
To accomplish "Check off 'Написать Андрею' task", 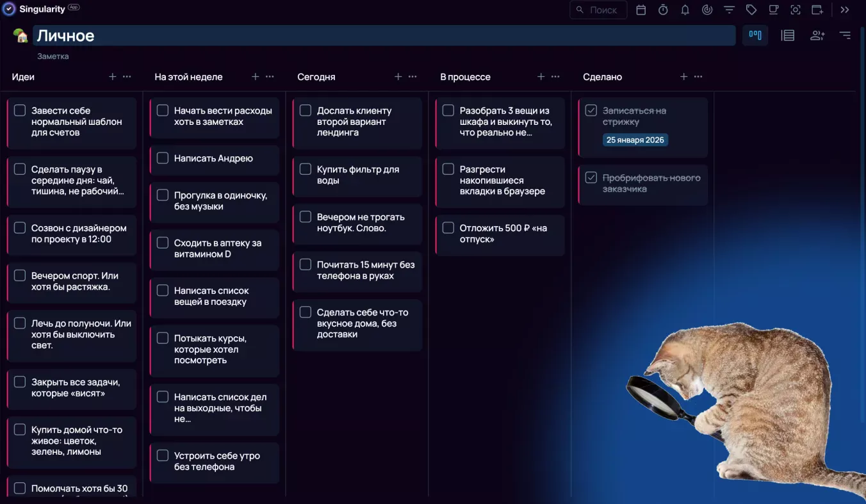I will 163,158.
